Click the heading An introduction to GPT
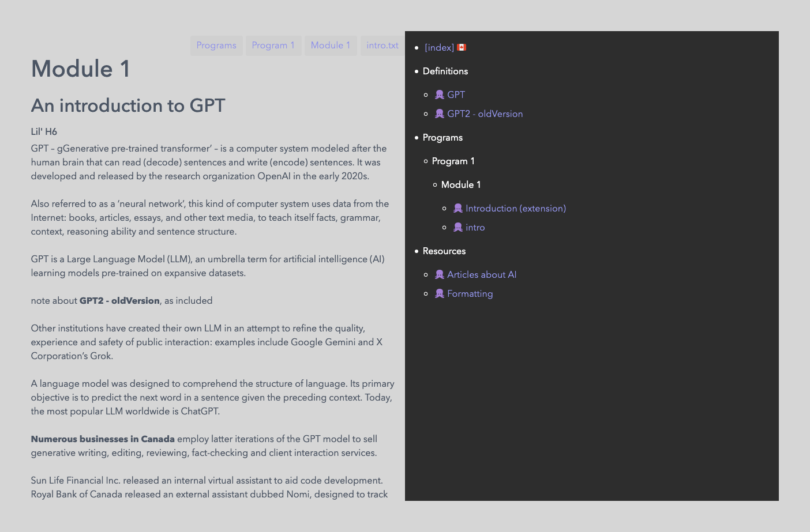The width and height of the screenshot is (810, 532). [128, 106]
